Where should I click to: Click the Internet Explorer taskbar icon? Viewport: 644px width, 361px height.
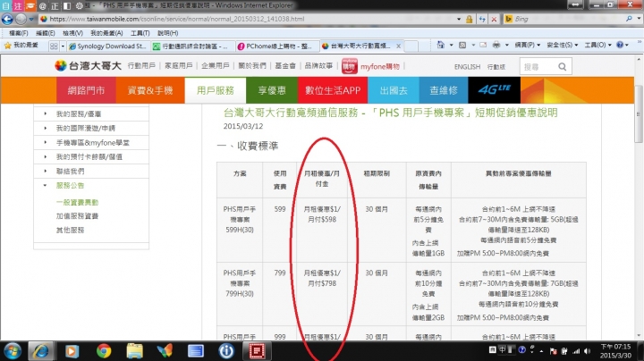pyautogui.click(x=41, y=351)
